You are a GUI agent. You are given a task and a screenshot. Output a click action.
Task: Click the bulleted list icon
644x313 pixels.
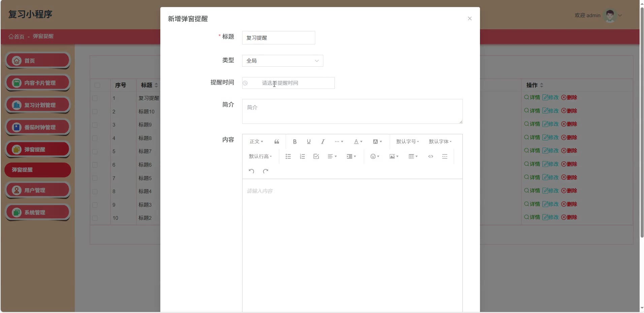(x=288, y=156)
